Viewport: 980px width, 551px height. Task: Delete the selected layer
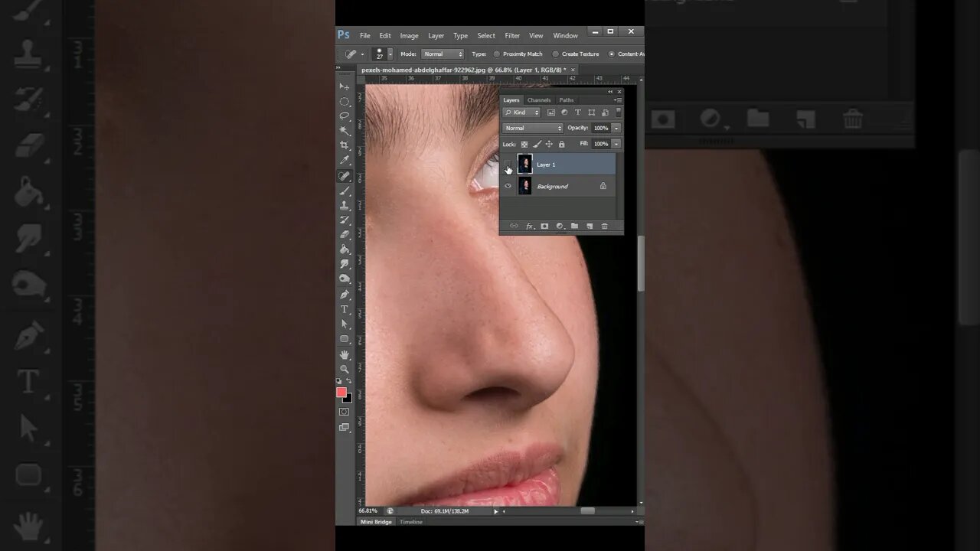(x=604, y=226)
